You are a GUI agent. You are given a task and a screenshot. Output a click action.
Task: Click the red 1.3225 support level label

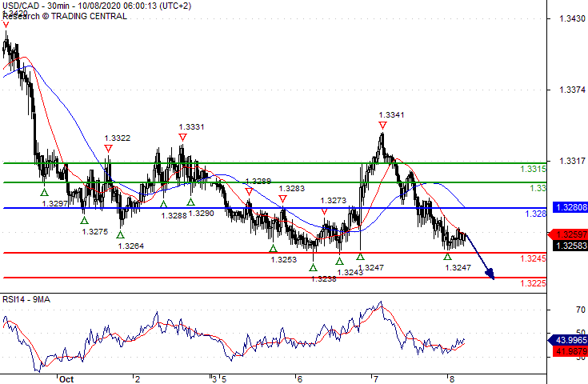point(533,283)
